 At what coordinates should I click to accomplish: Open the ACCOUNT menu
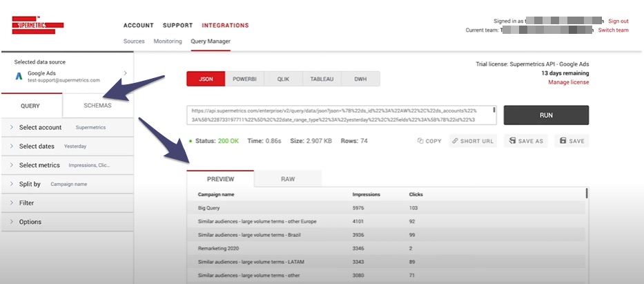pos(139,26)
